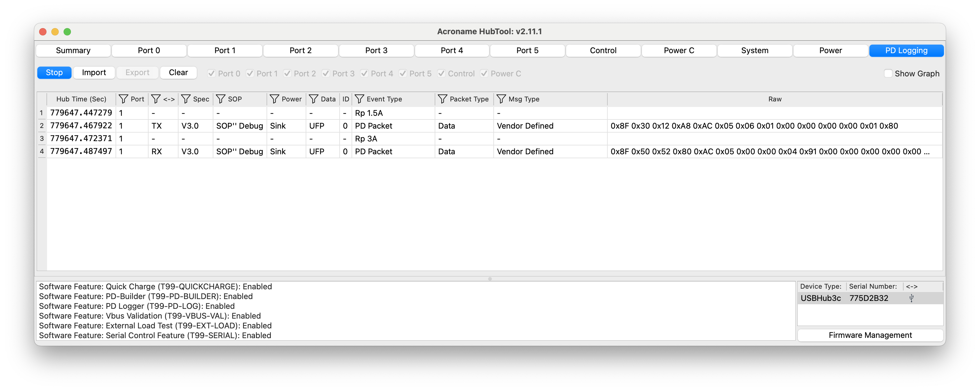Click the Raw column header
This screenshot has width=980, height=391.
click(775, 99)
